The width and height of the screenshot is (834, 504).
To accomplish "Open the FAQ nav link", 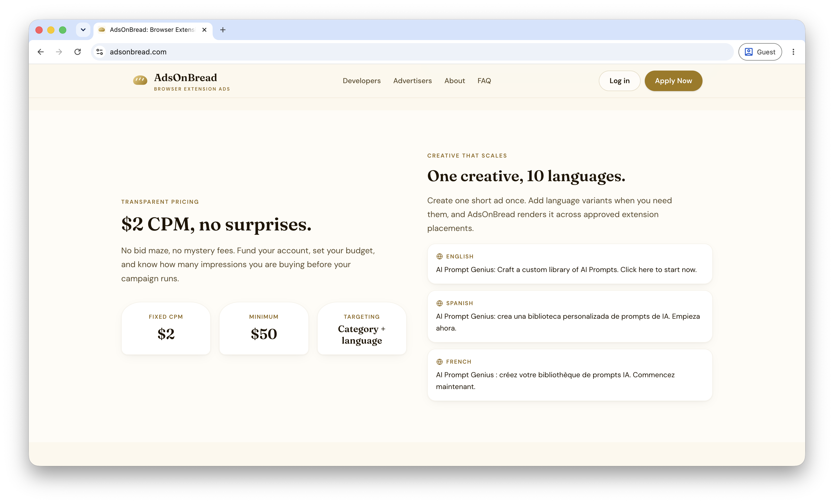I will tap(484, 81).
